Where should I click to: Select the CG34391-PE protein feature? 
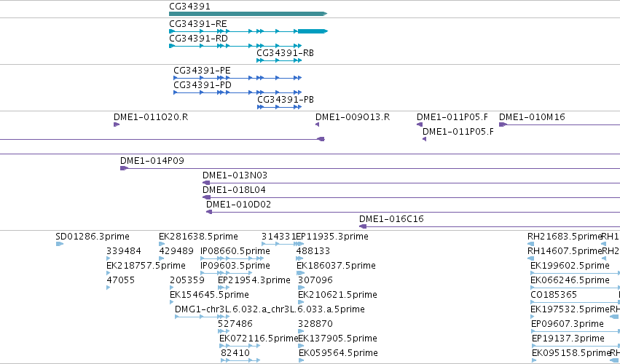click(238, 78)
